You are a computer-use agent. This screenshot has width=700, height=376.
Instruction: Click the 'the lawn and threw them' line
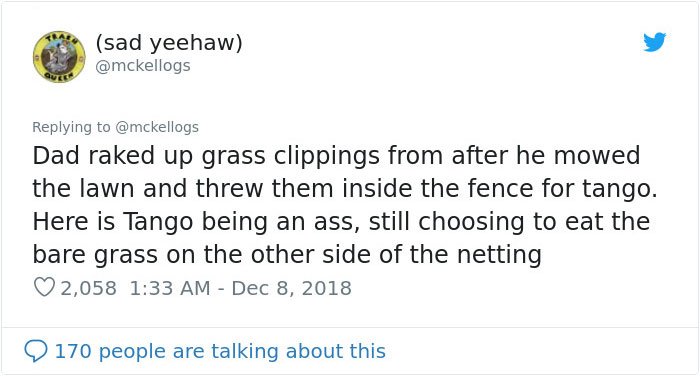(345, 188)
